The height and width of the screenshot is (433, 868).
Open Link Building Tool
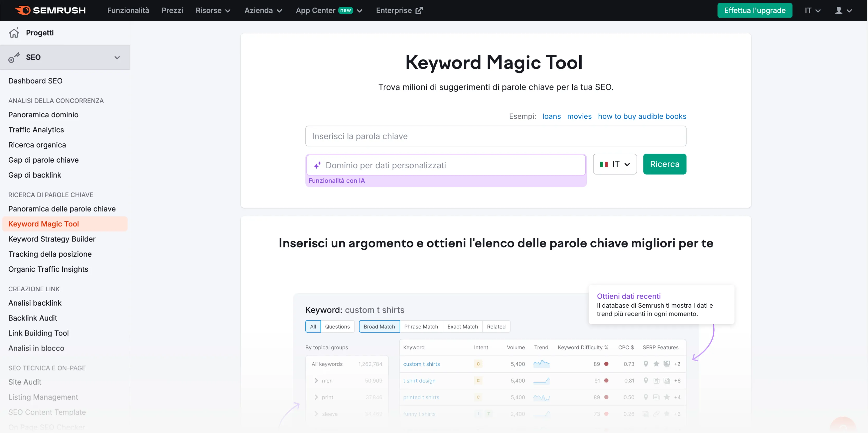[38, 333]
